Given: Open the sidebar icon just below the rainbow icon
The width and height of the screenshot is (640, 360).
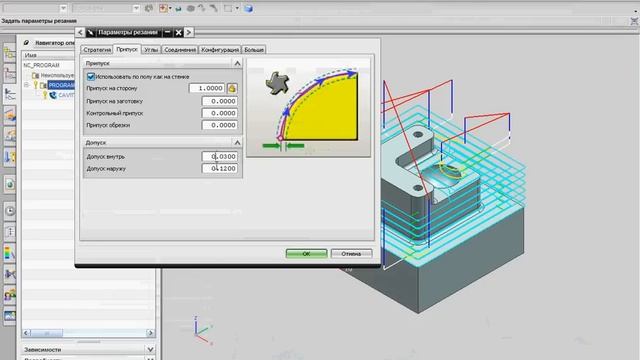Looking at the screenshot, I should [x=9, y=273].
